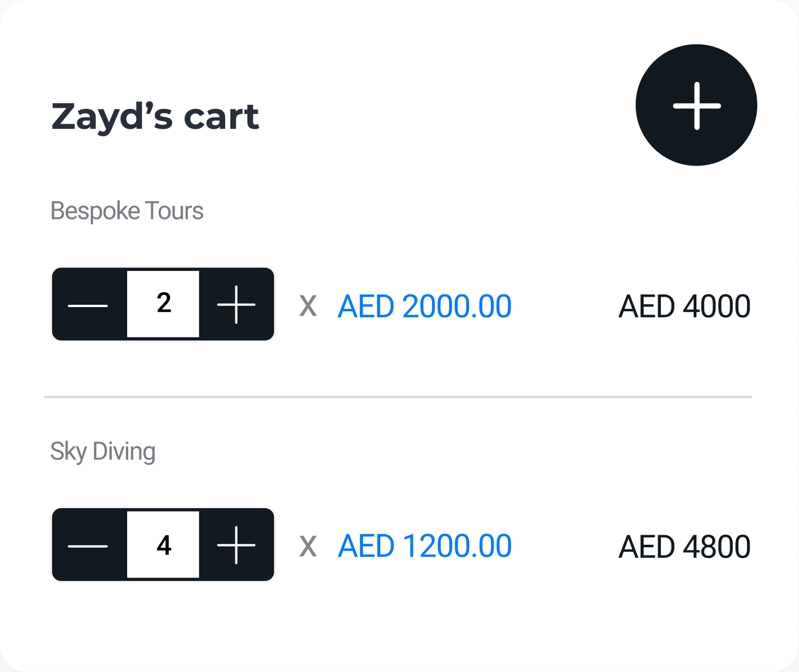This screenshot has height=672, width=799.
Task: Click the plus icon inside the dark circle
Action: point(695,105)
